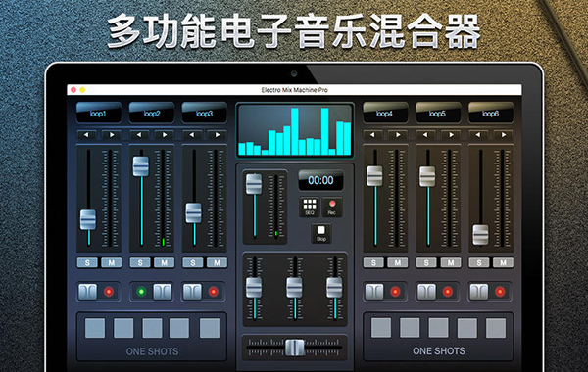Mute the loop5 channel
Viewport: 588px width, 372px height.
pos(451,262)
